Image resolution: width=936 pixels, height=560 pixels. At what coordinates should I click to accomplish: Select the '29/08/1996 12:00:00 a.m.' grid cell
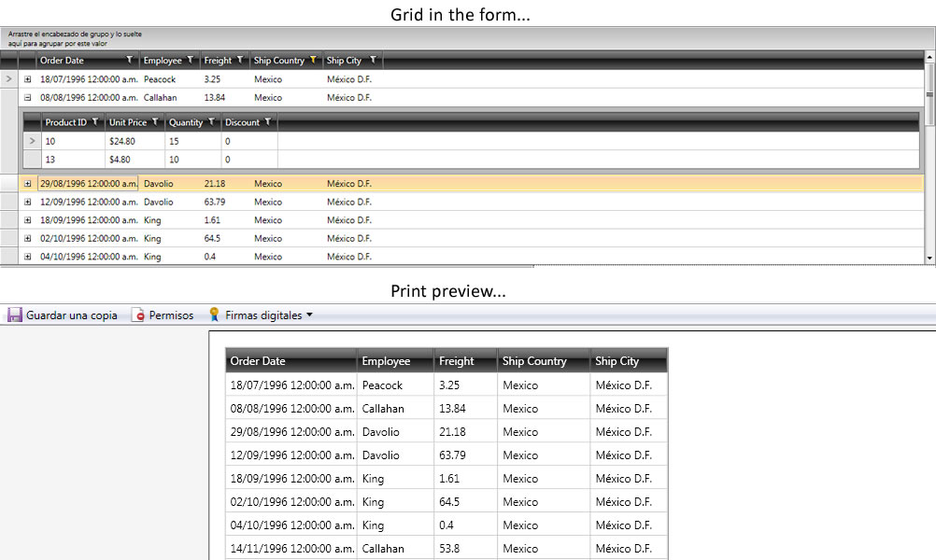tap(88, 184)
